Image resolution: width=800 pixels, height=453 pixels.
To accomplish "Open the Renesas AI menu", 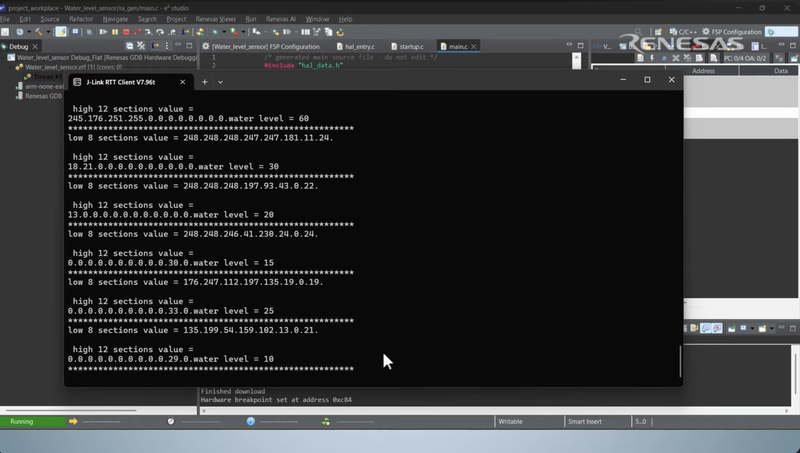I will pyautogui.click(x=281, y=19).
